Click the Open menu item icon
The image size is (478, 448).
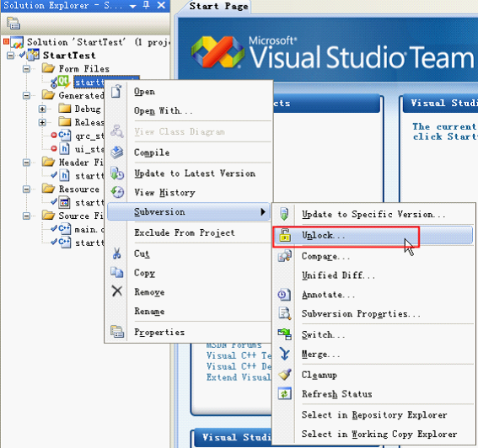click(x=116, y=91)
